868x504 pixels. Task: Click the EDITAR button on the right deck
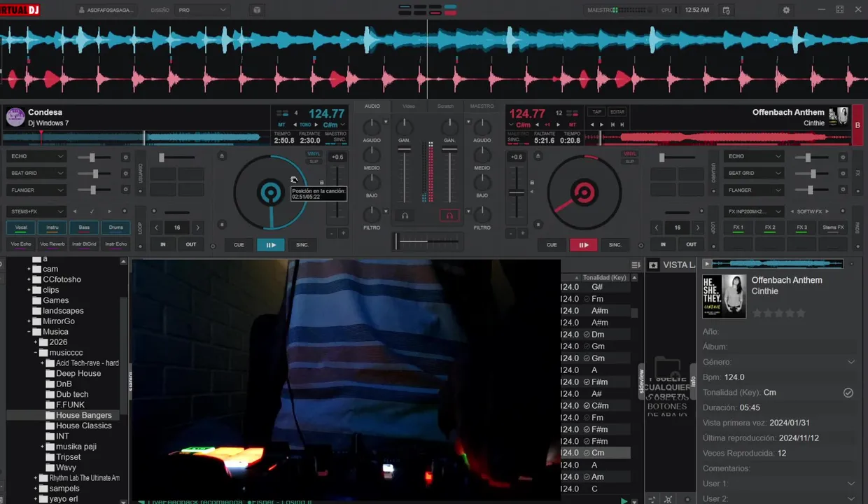617,112
